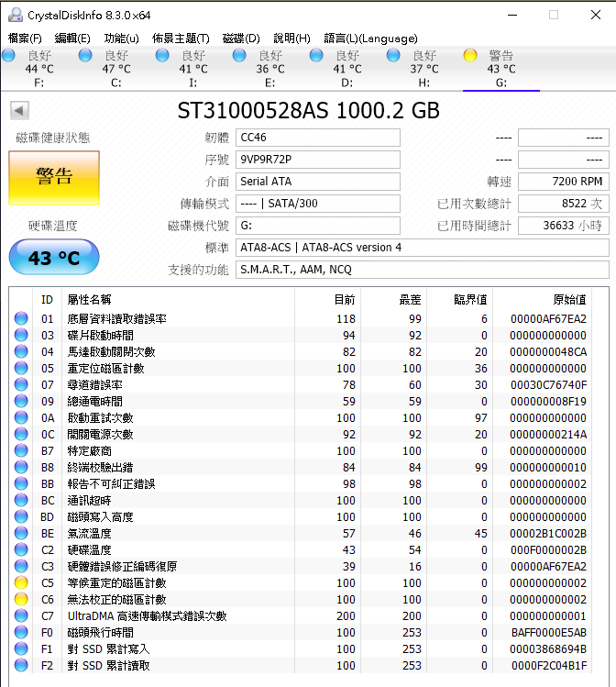
Task: Open the 語言(L)(Language) menu
Action: (370, 39)
